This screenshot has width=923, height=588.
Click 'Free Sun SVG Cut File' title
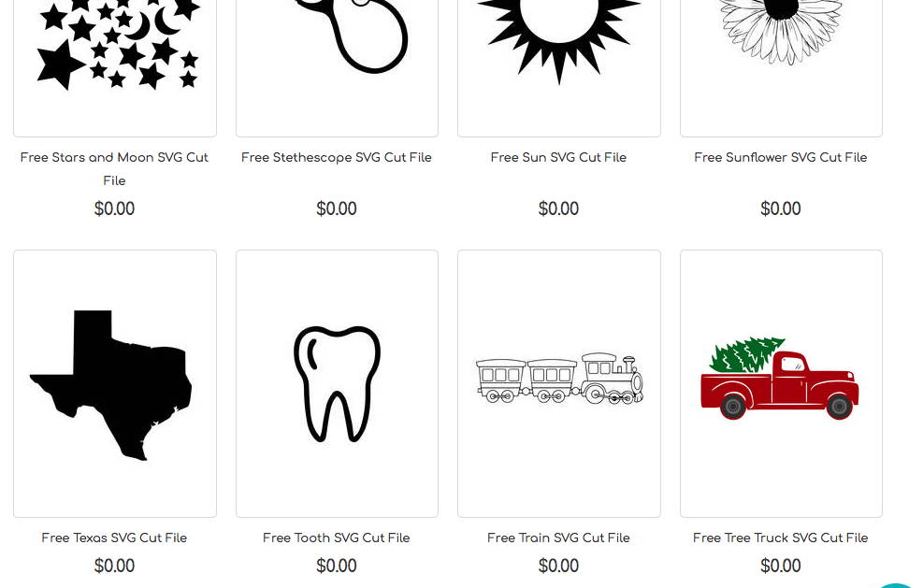(558, 157)
